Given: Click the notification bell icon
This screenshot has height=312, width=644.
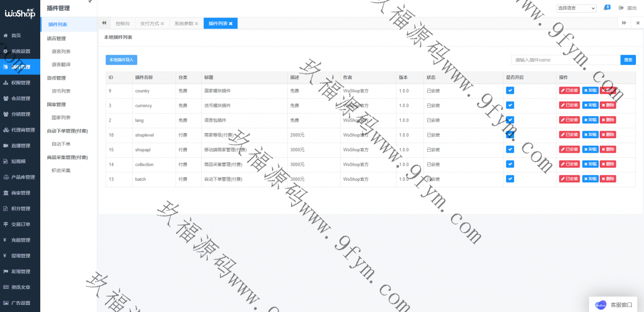Looking at the screenshot, I should click(x=605, y=8).
